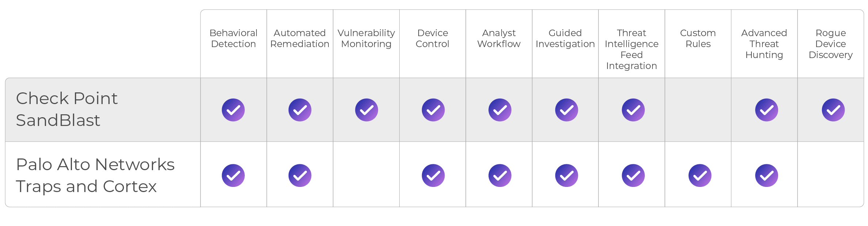Click Palo Alto Device Control checkmark
Viewport: 868px width, 226px height.
click(x=433, y=176)
